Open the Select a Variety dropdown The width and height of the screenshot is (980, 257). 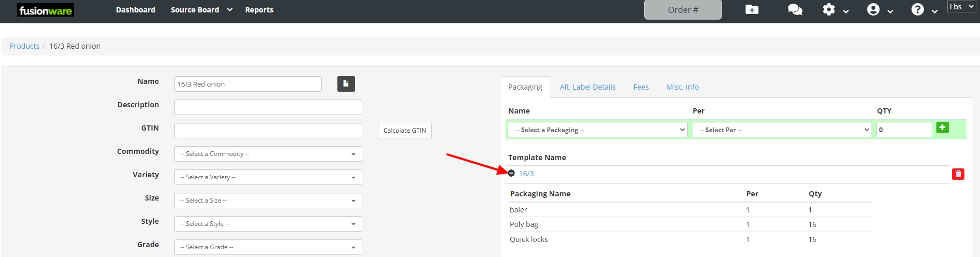pos(268,177)
